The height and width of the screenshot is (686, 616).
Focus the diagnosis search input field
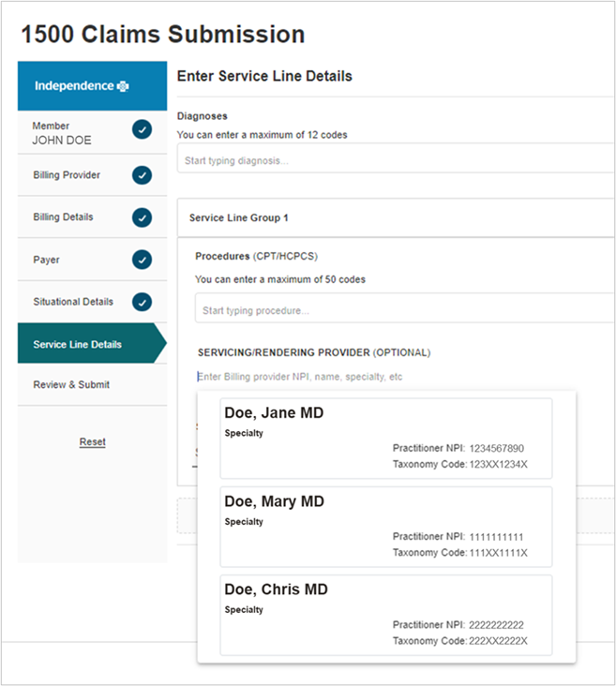394,160
